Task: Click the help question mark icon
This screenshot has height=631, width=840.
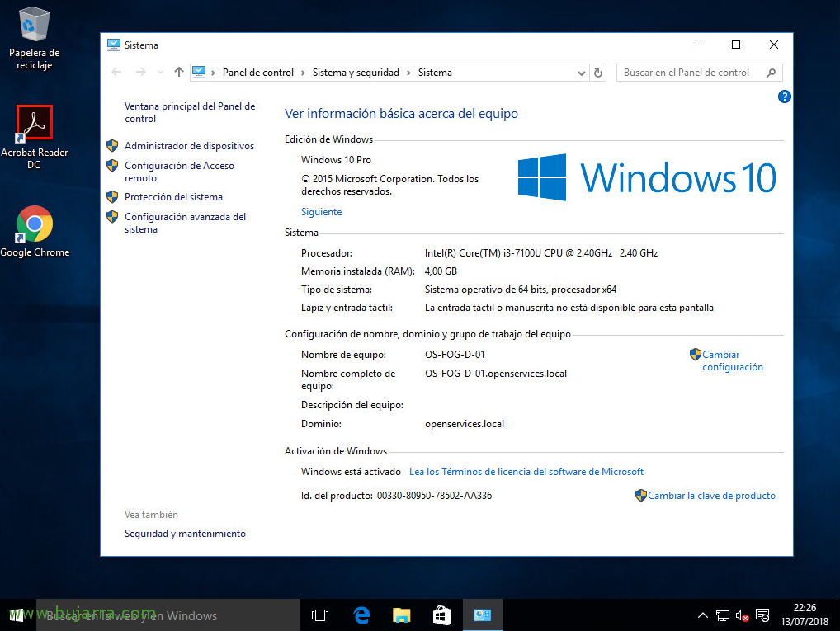Action: click(x=784, y=97)
